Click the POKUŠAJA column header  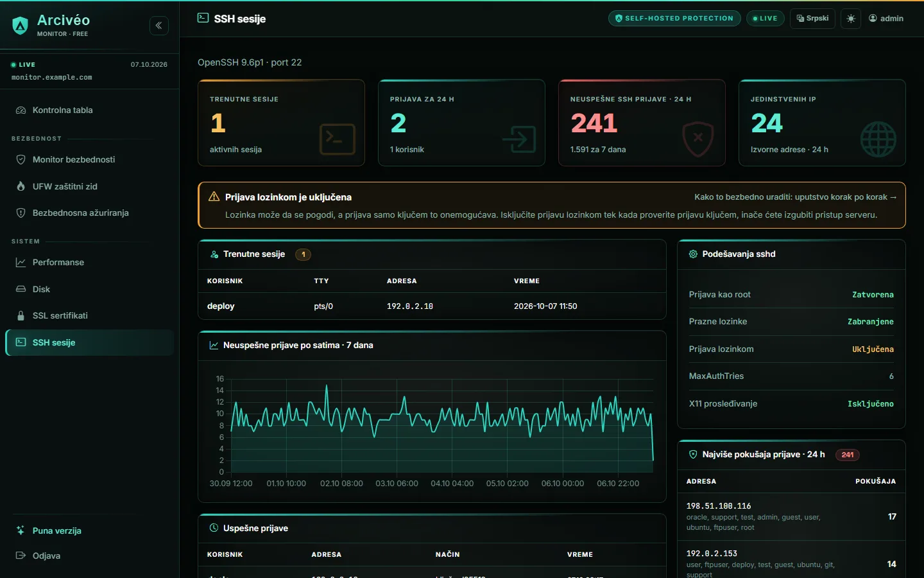point(876,482)
